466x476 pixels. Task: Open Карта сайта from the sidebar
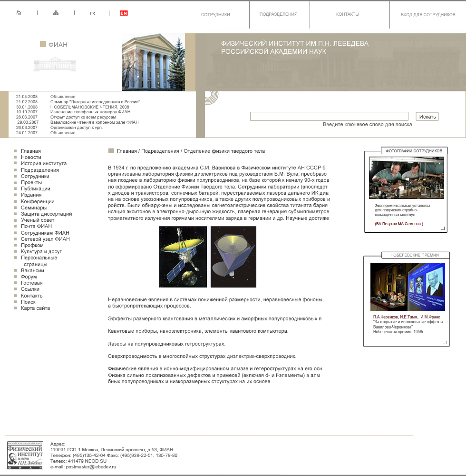[x=35, y=308]
